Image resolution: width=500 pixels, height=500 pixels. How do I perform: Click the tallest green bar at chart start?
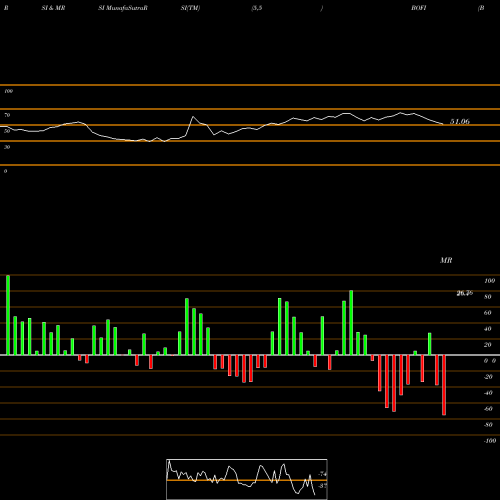(x=8, y=315)
